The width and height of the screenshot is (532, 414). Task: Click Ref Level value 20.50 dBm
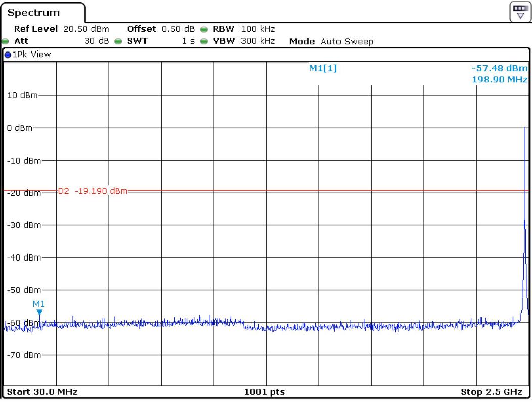[x=86, y=29]
